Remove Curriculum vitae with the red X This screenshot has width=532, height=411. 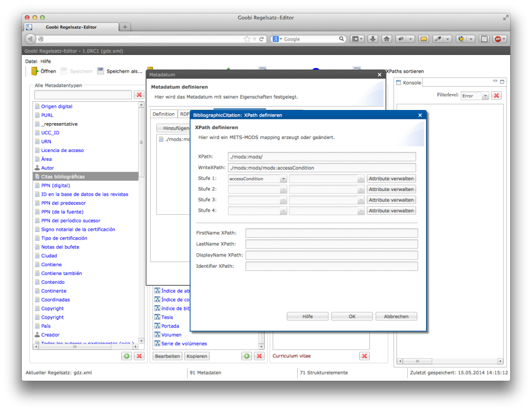click(x=364, y=356)
